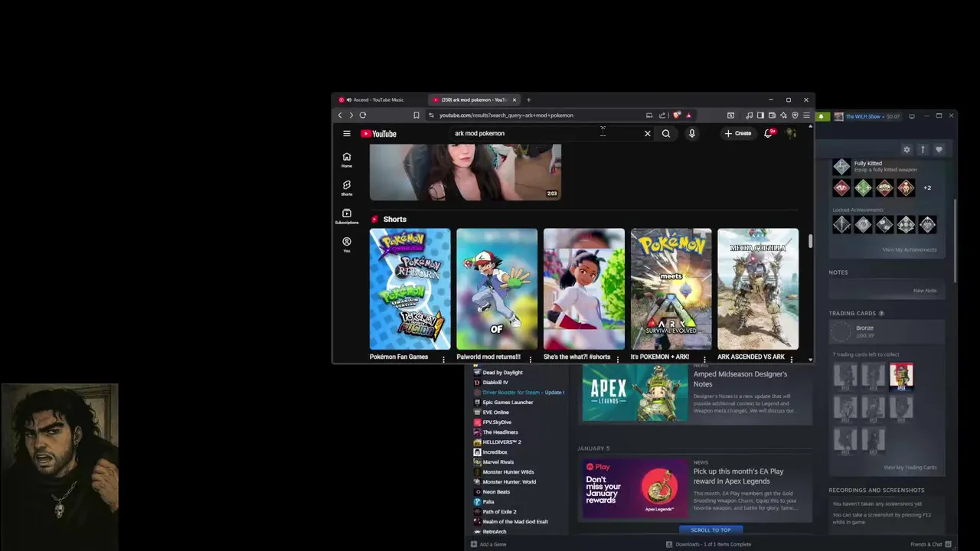This screenshot has width=980, height=551.
Task: Open Steam notifications green bell
Action: click(822, 116)
